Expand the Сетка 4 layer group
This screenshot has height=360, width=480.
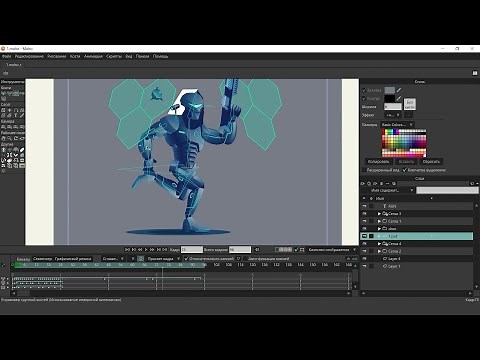coord(379,244)
